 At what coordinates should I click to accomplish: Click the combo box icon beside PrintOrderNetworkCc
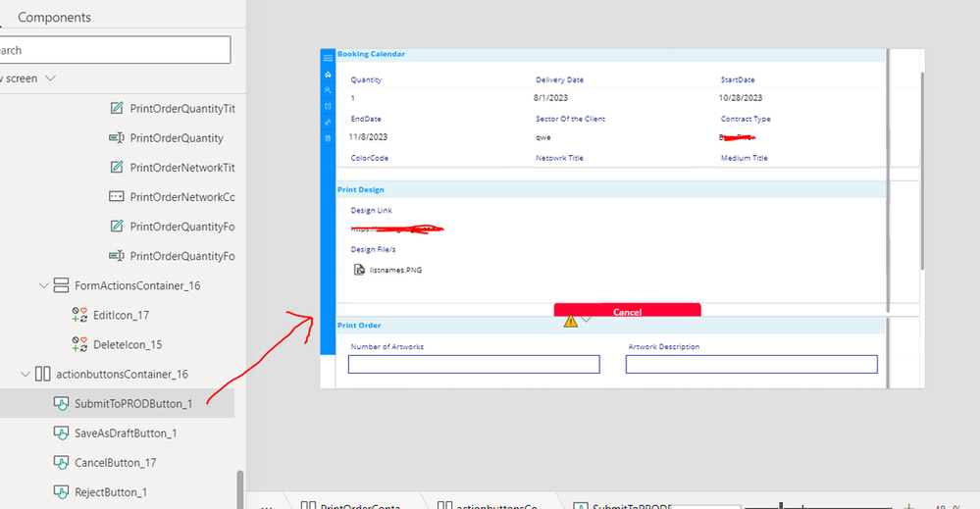coord(117,196)
